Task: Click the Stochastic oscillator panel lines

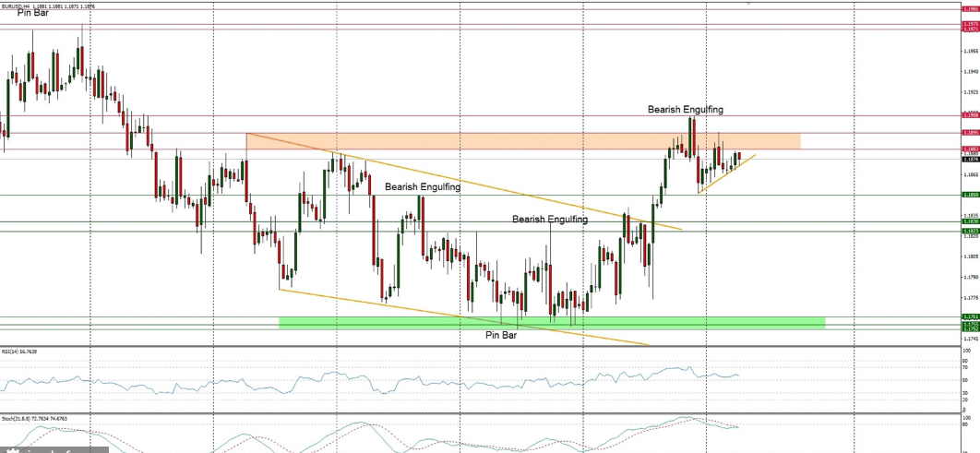Action: pyautogui.click(x=369, y=434)
